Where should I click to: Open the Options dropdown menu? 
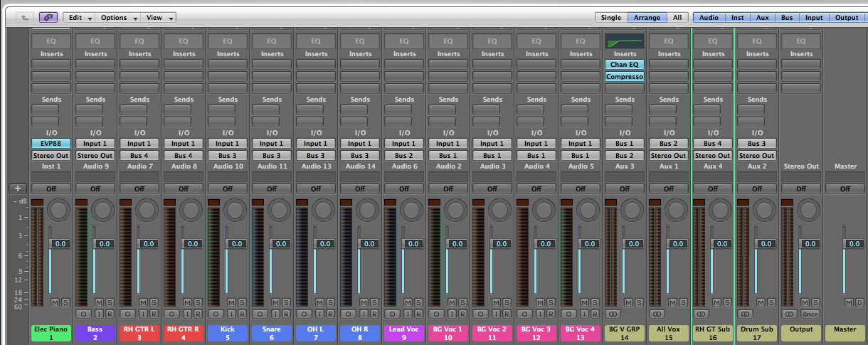click(x=117, y=17)
